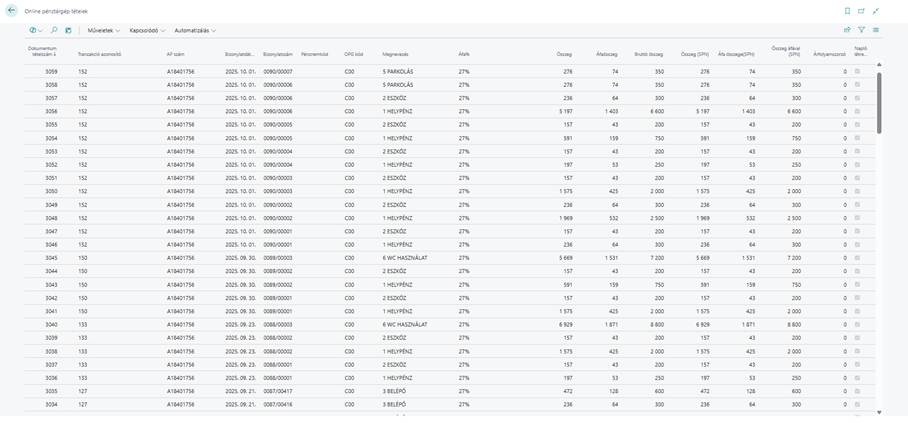
Task: Toggle the Napló checkbox in row 3034
Action: coord(857,404)
